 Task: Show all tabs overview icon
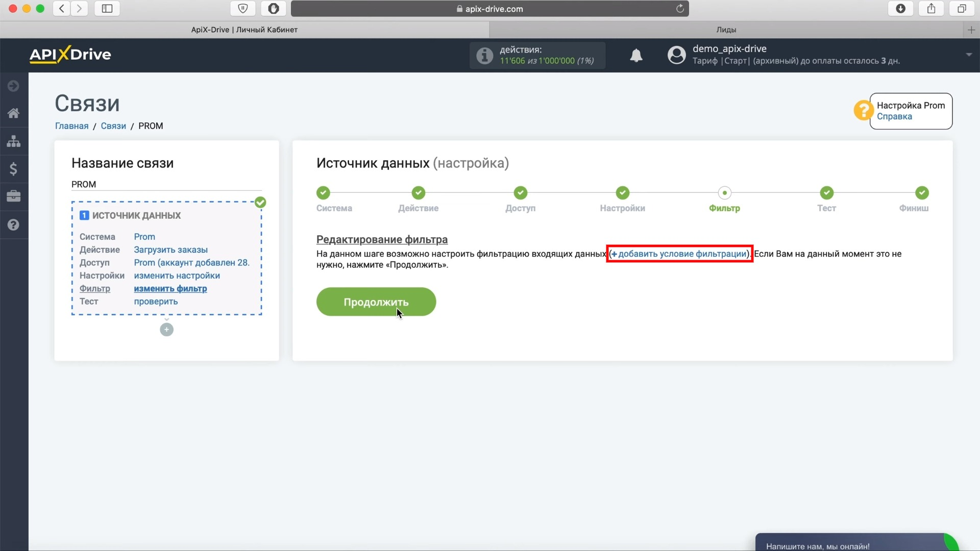[962, 9]
